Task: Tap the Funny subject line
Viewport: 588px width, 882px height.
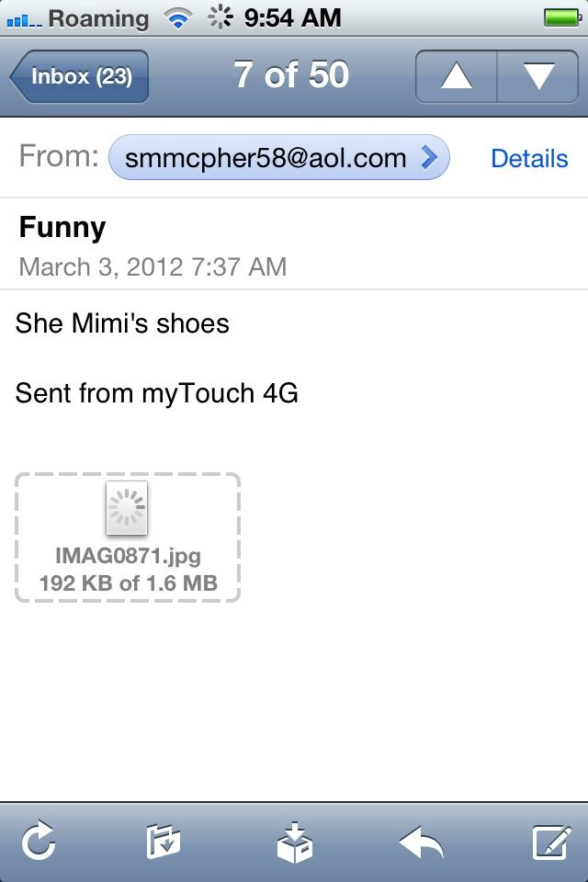Action: pyautogui.click(x=62, y=228)
